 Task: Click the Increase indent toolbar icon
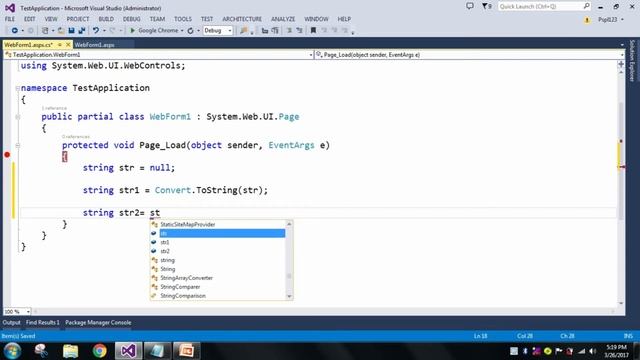pos(300,31)
